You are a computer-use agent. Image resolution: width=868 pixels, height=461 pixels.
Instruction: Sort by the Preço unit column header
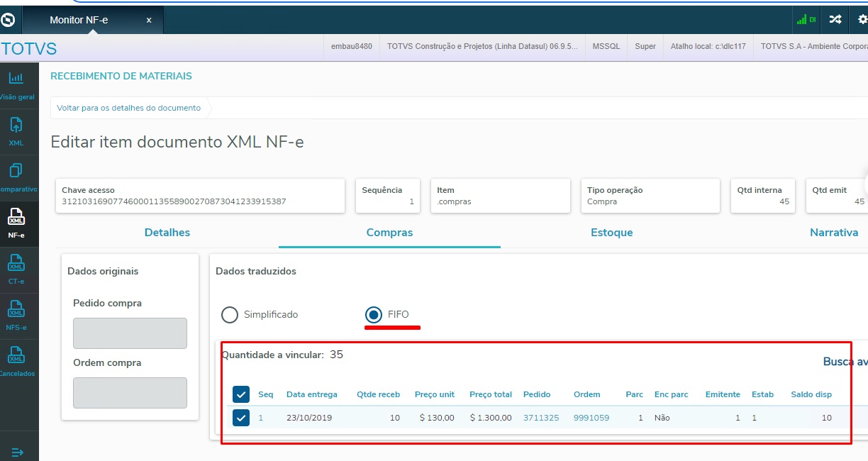(435, 394)
